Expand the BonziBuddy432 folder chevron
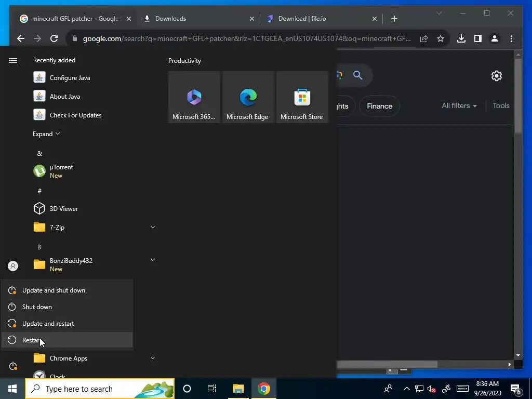The width and height of the screenshot is (532, 399). (153, 260)
